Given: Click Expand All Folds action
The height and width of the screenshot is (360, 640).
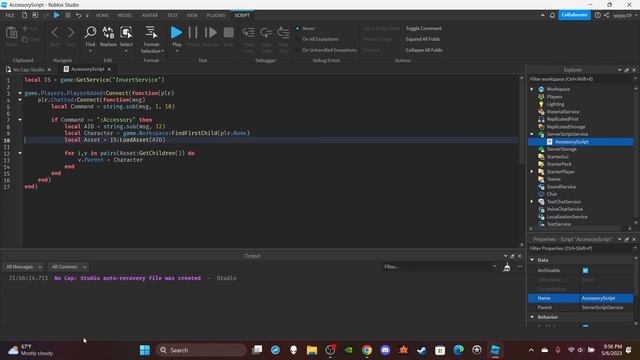Looking at the screenshot, I should click(x=423, y=39).
